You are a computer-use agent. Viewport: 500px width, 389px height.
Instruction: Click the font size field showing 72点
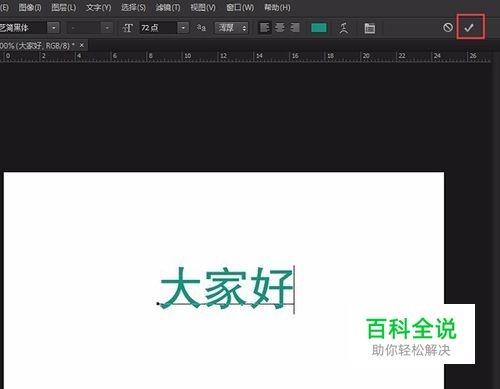158,28
